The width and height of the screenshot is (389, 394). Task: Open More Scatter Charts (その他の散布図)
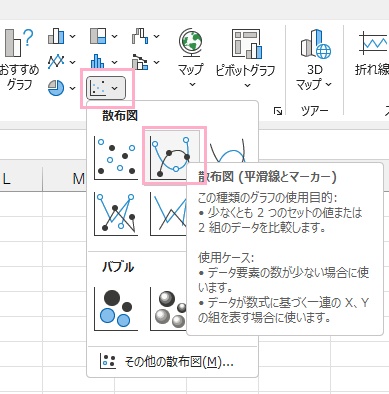pyautogui.click(x=172, y=362)
